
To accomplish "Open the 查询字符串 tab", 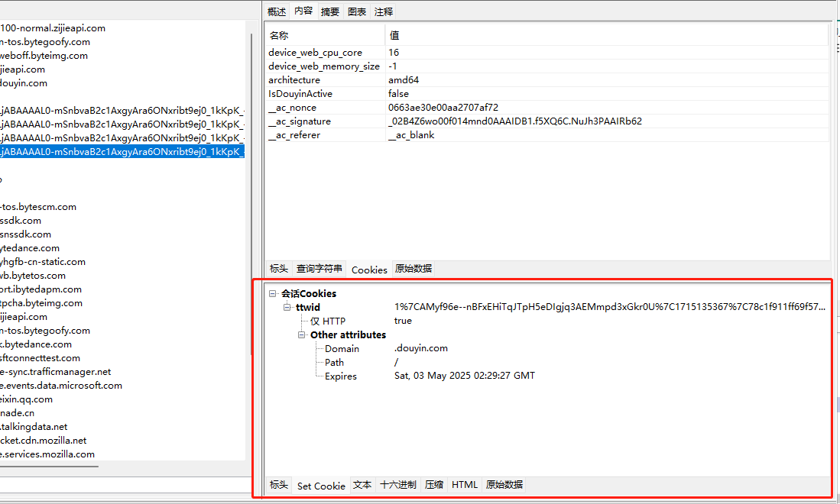I will coord(319,269).
